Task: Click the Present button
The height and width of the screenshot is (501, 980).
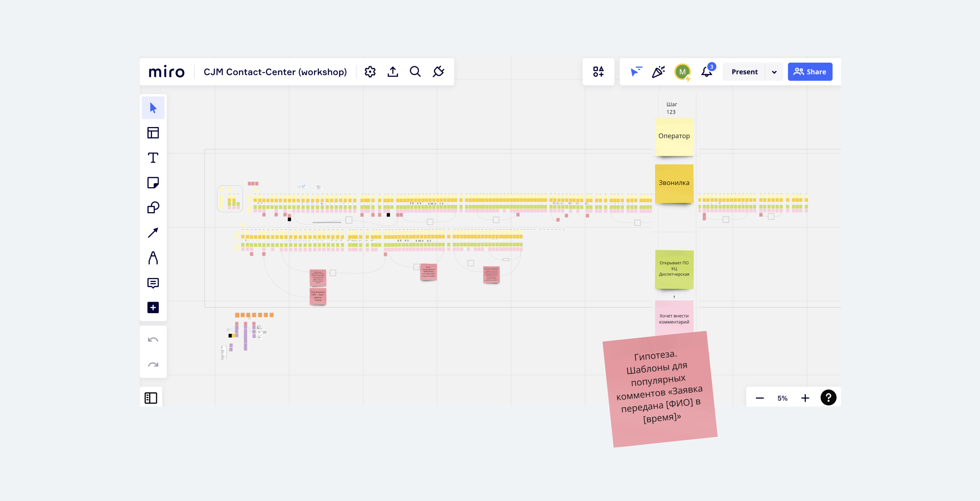Action: click(x=744, y=72)
